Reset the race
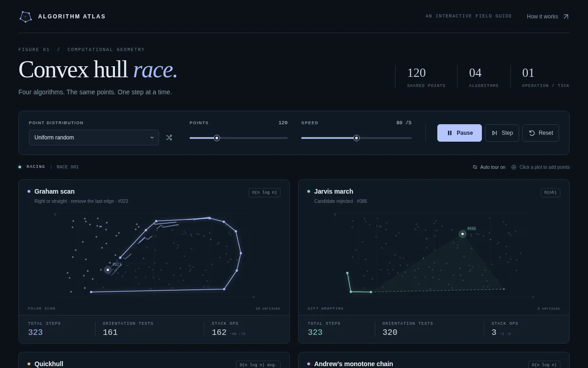The height and width of the screenshot is (368, 588). coord(541,133)
